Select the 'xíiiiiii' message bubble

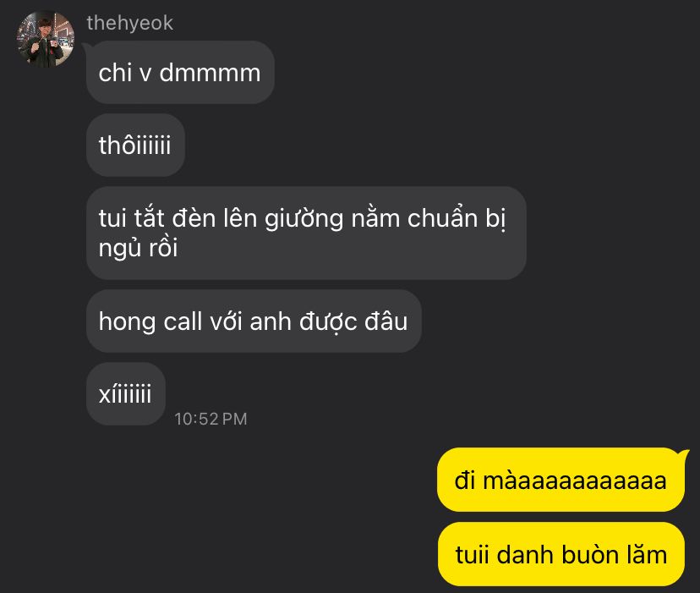click(x=126, y=393)
